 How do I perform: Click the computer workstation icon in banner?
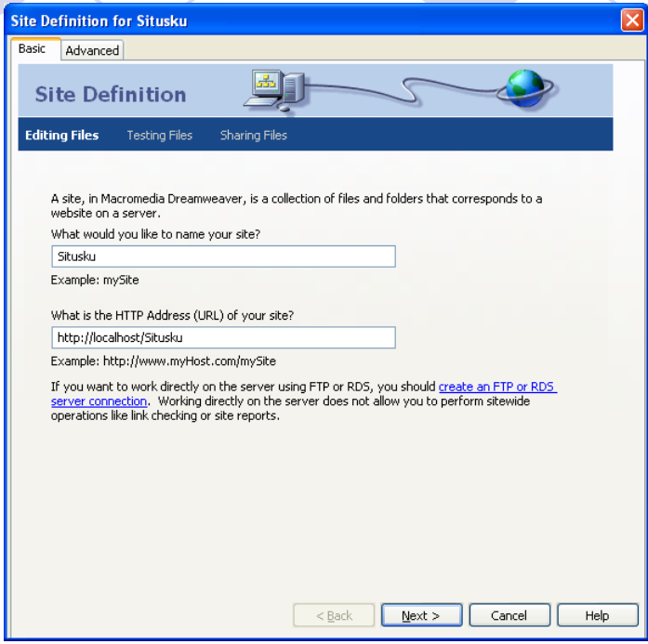274,90
